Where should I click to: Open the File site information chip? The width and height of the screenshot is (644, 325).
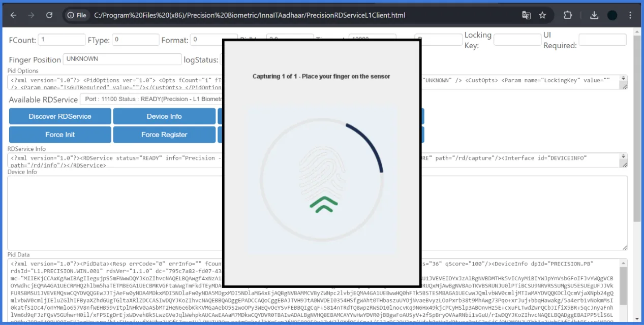(77, 15)
